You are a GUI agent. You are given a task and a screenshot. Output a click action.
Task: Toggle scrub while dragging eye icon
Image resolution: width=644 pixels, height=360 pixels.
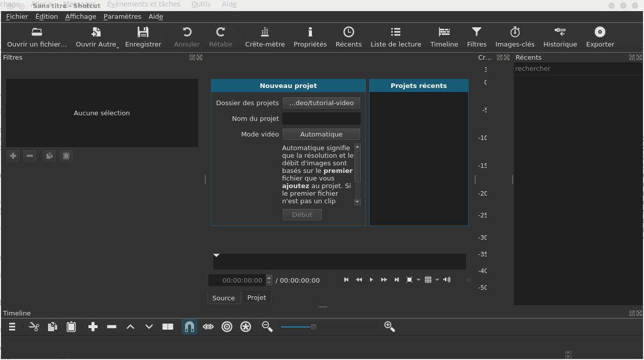208,327
